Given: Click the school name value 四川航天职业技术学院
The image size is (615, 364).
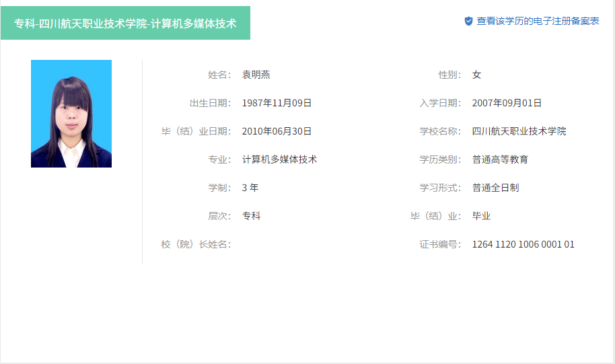Looking at the screenshot, I should click(519, 131).
